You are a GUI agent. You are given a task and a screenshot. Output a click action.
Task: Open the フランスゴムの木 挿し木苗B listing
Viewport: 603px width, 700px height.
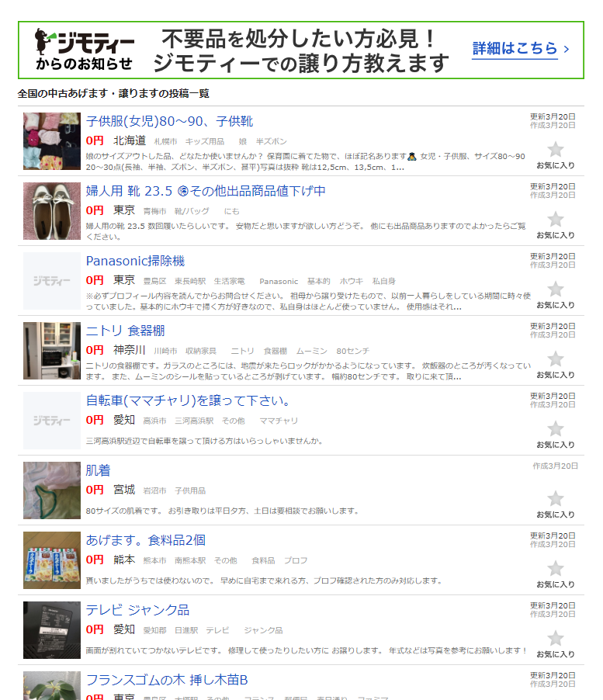tap(167, 680)
